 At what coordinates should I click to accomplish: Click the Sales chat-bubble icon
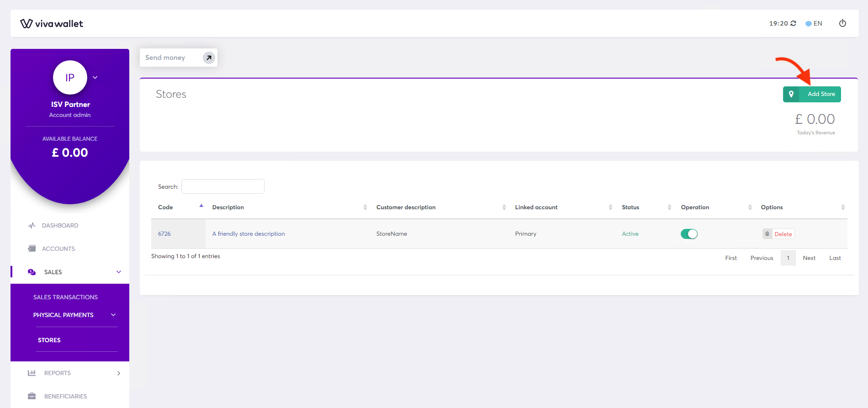tap(32, 272)
